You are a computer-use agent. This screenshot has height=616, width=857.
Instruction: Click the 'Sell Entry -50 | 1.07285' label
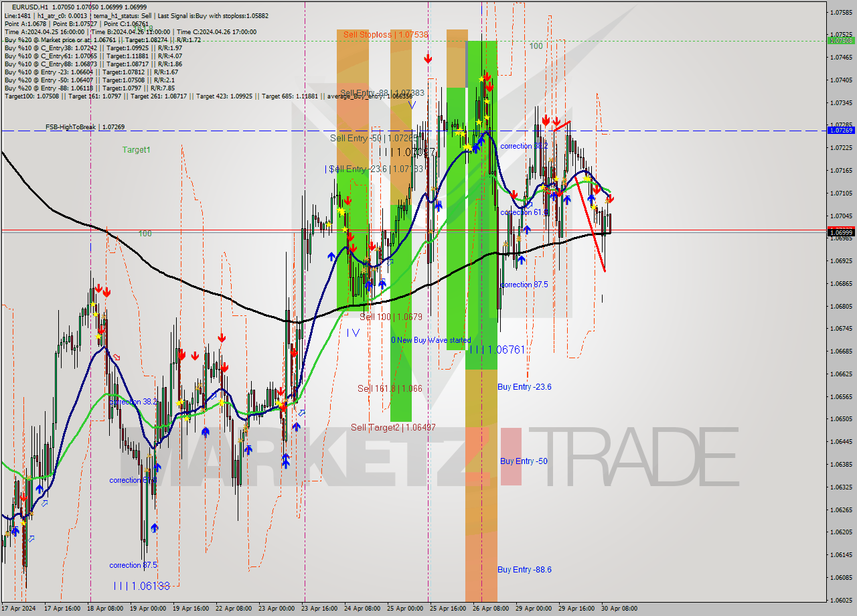coord(374,138)
